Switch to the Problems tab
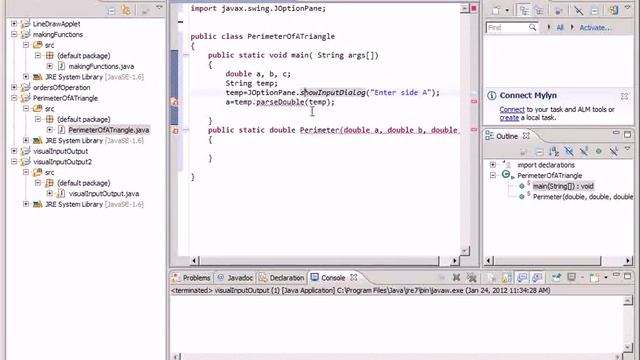The width and height of the screenshot is (640, 360). pyautogui.click(x=191, y=278)
